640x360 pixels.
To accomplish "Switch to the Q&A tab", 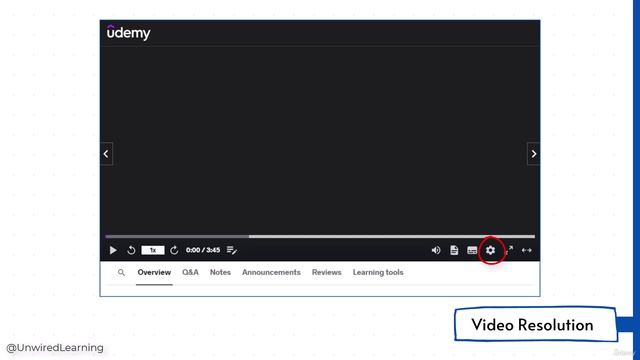I will pos(190,272).
